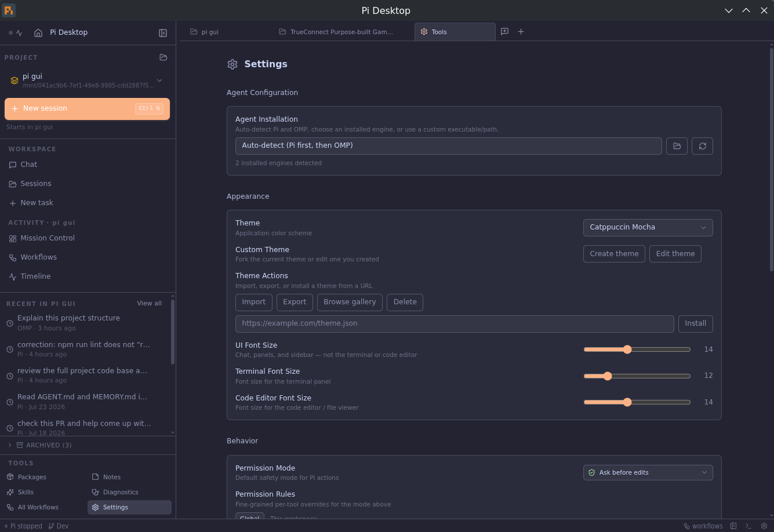Click View all recent sessions link
Screen dimensions: 774x532
coord(150,304)
